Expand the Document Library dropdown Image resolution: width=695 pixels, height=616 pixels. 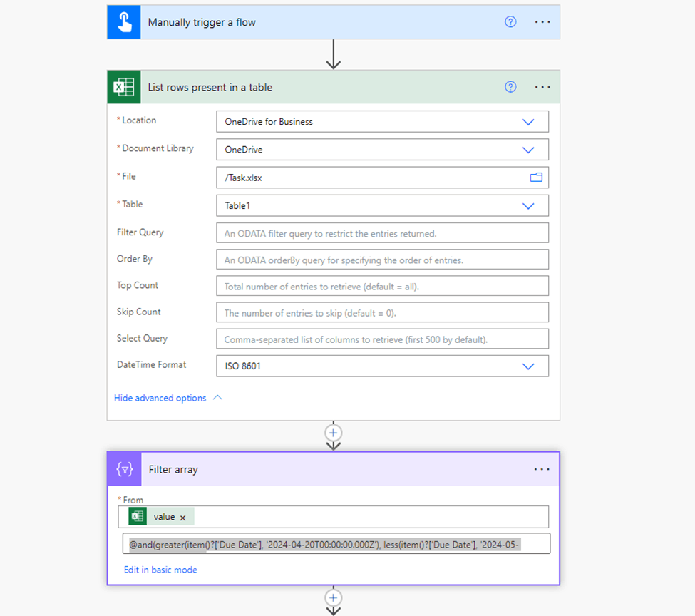528,150
